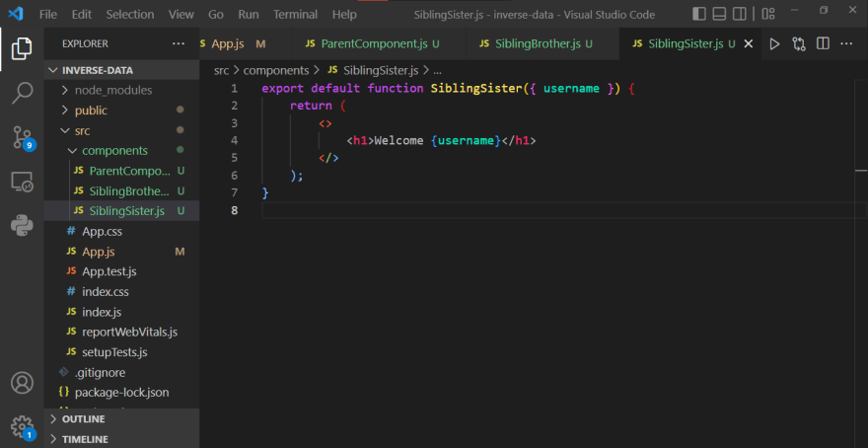Open ParentCompo... file in explorer
Image resolution: width=868 pixels, height=448 pixels.
point(121,171)
